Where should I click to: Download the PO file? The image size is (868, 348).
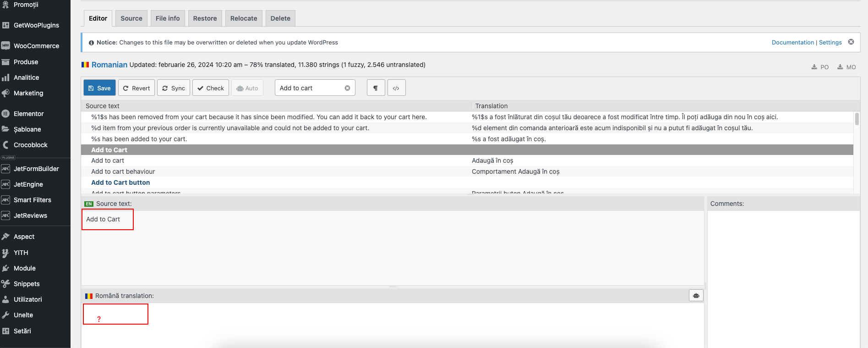pyautogui.click(x=820, y=67)
